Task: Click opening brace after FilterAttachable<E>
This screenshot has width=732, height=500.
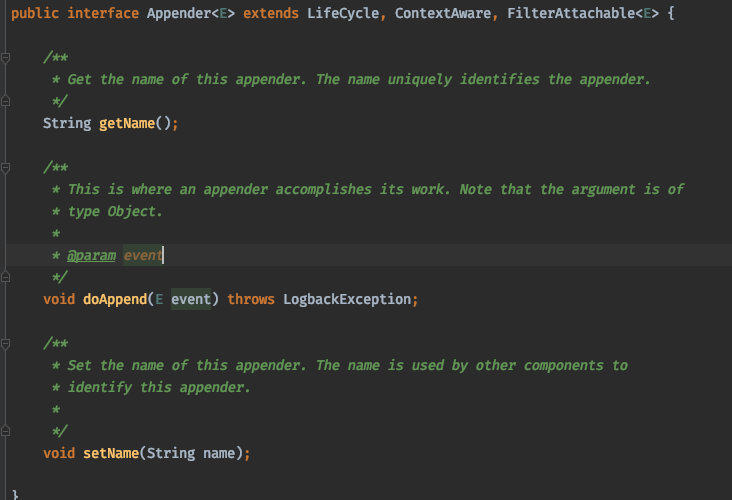Action: 671,14
